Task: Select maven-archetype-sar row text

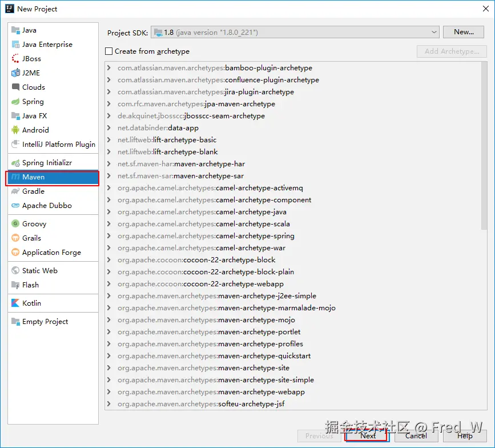Action: (180, 176)
